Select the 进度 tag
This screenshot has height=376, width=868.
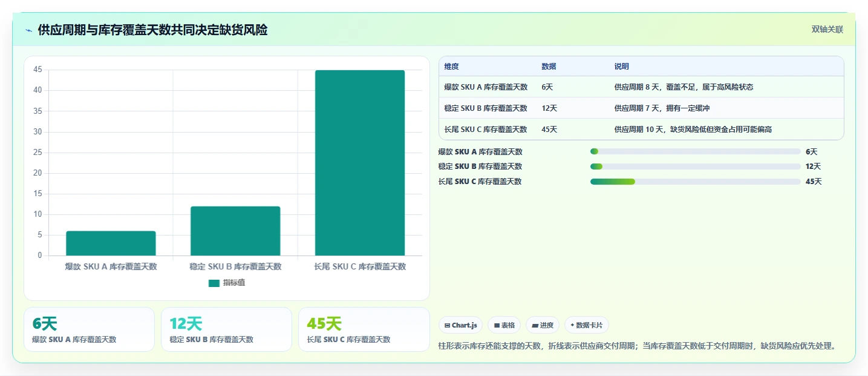click(543, 325)
